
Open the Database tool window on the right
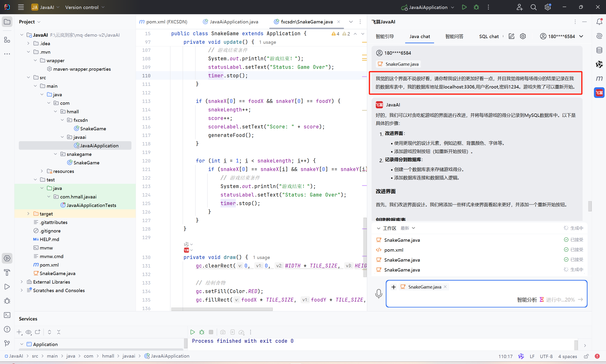tap(599, 50)
